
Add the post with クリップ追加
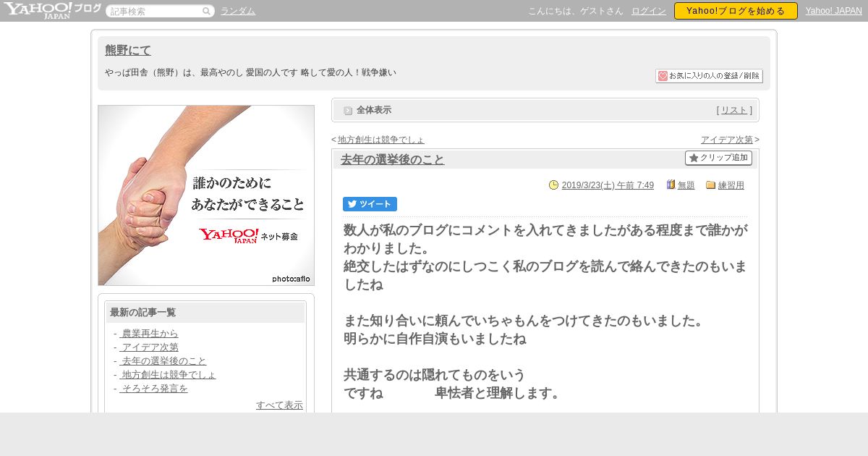click(x=718, y=158)
